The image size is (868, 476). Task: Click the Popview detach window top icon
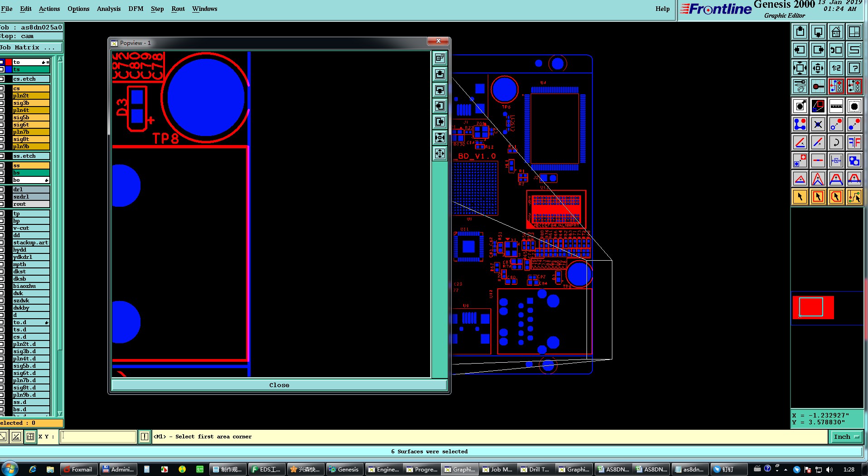[440, 58]
